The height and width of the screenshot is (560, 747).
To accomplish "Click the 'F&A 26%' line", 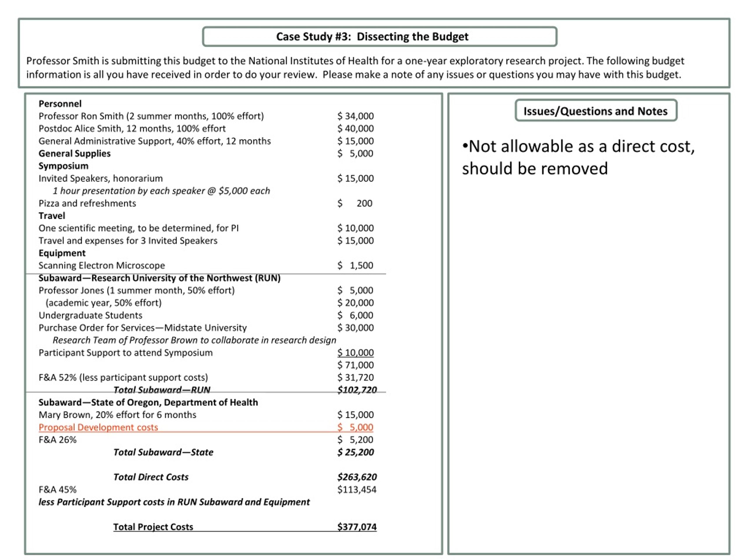I will [x=57, y=440].
